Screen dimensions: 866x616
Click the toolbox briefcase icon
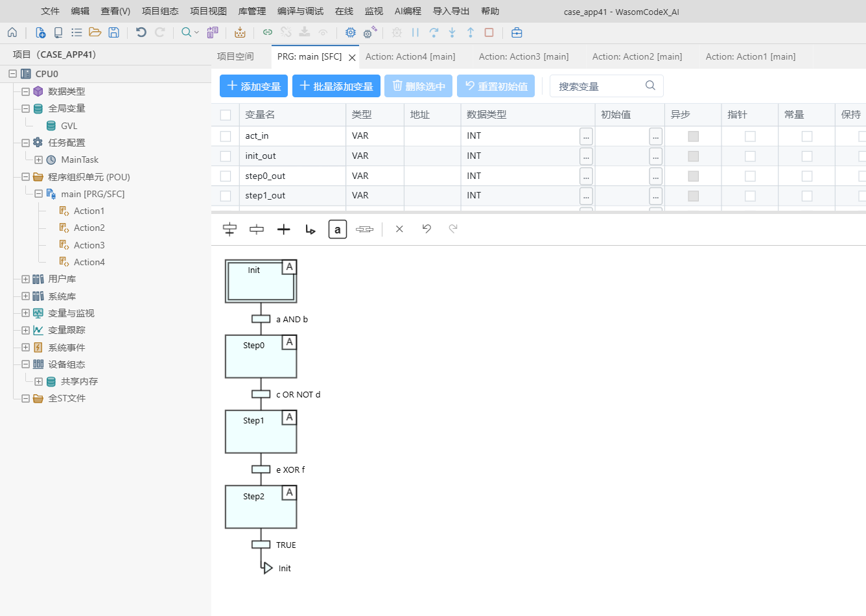tap(517, 32)
